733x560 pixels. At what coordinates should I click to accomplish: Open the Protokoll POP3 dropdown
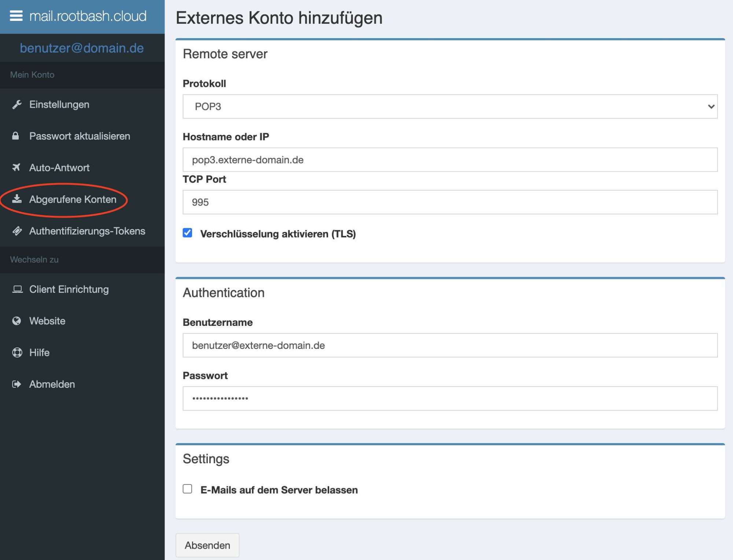tap(450, 106)
